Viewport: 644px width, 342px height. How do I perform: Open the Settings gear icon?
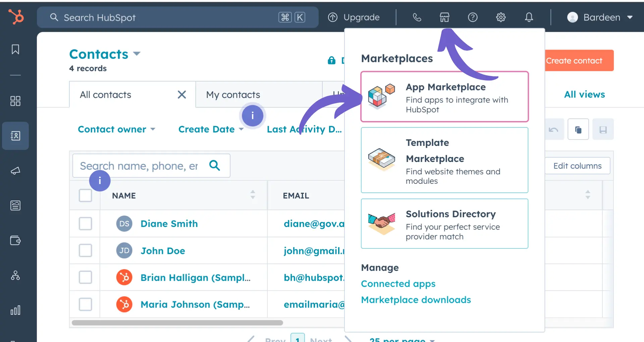click(501, 17)
